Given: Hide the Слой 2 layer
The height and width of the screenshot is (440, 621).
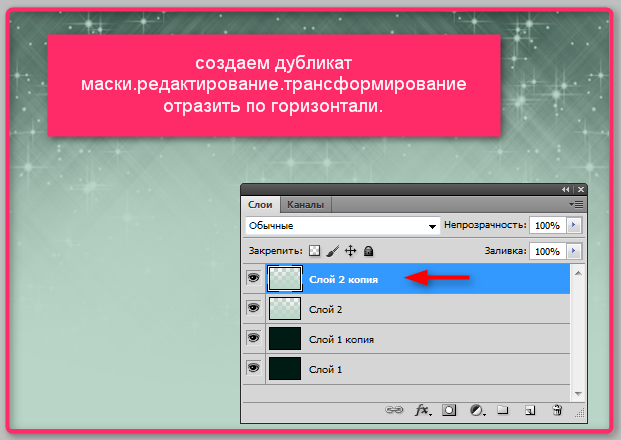Looking at the screenshot, I should point(253,308).
